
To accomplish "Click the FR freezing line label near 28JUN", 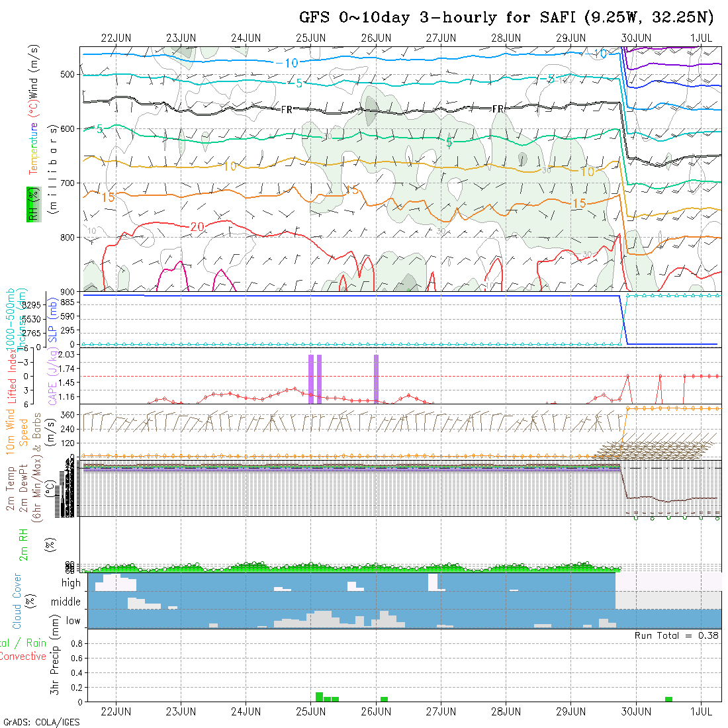I will [x=498, y=109].
